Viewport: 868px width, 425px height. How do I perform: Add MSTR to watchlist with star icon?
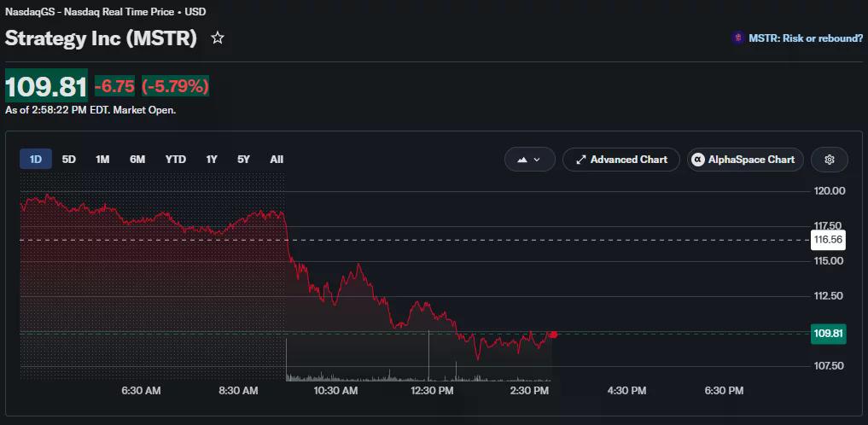point(218,38)
